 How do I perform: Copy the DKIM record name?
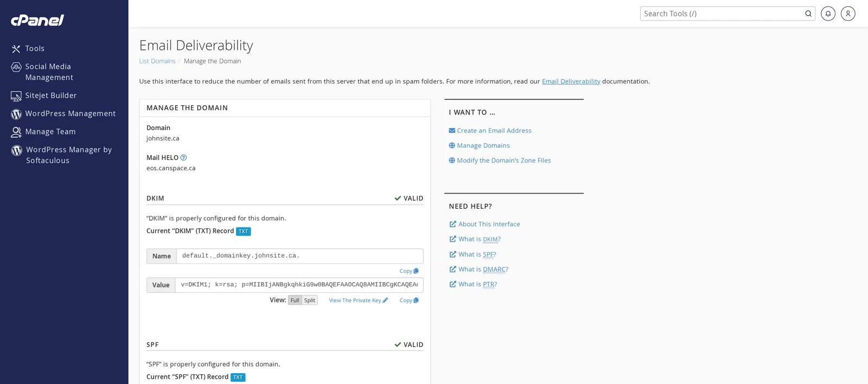click(x=409, y=271)
